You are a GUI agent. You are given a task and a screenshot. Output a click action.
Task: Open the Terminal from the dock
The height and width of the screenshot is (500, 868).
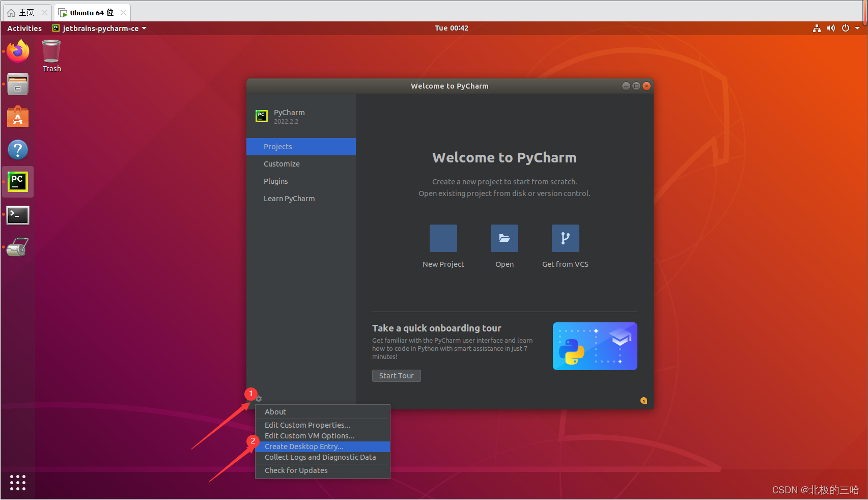click(18, 215)
